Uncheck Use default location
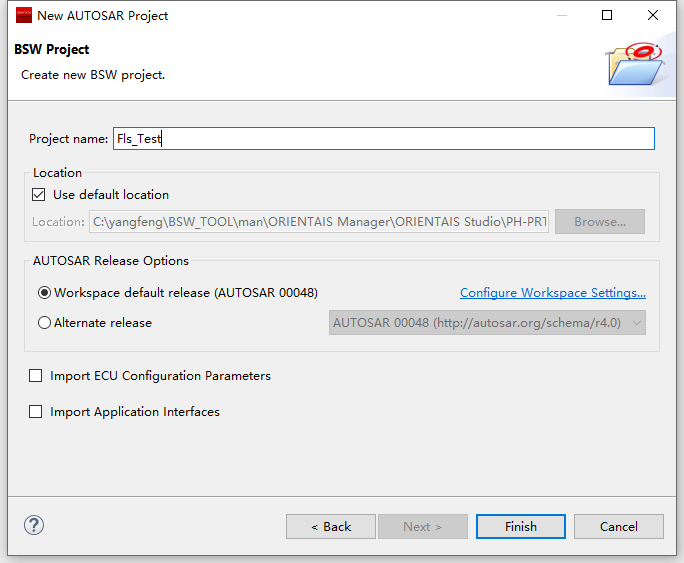684x563 pixels. 40,195
